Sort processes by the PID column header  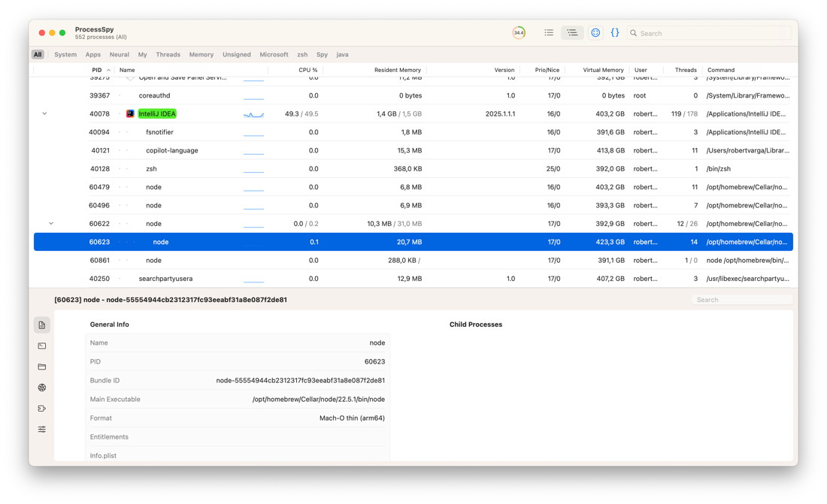pyautogui.click(x=96, y=70)
